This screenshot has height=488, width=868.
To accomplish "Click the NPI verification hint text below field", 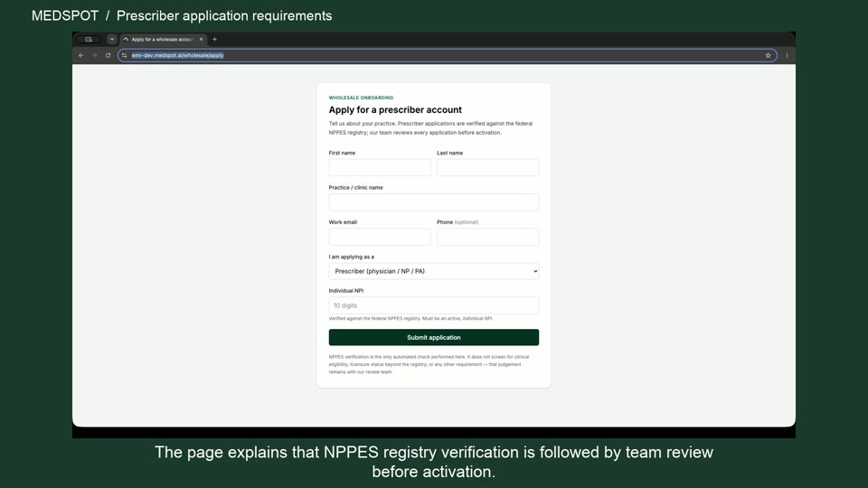I will (410, 319).
